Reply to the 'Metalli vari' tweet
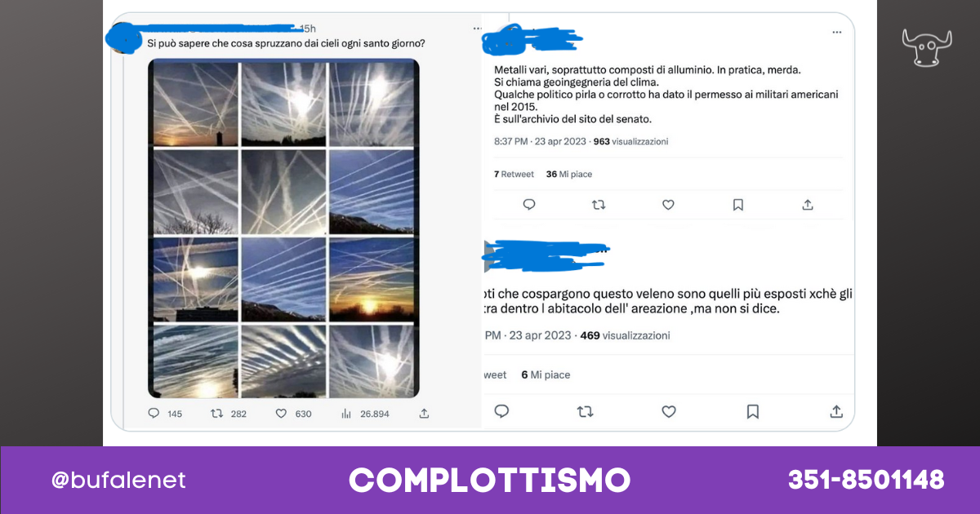This screenshot has width=980, height=514. (528, 205)
